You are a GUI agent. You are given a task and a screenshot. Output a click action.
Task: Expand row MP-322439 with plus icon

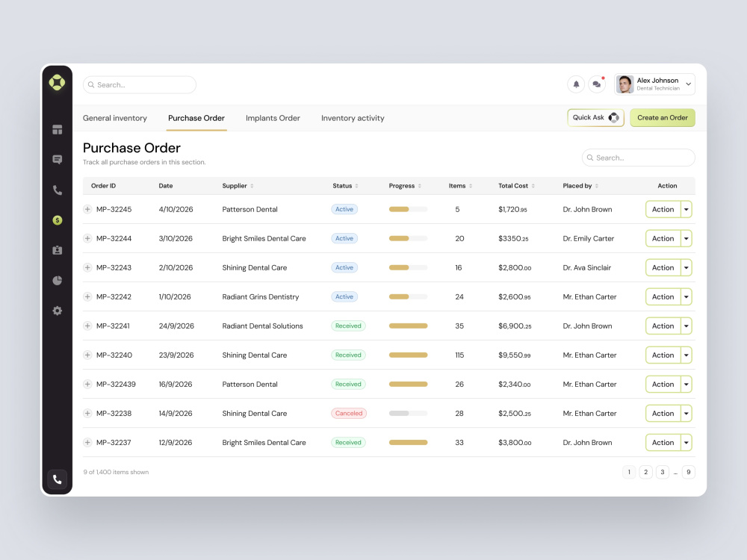87,384
